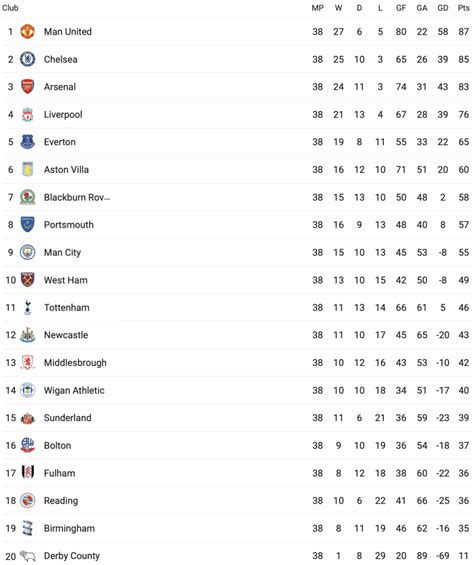Screen dimensions: 474x565
Task: Open the Man City team name
Action: point(62,253)
